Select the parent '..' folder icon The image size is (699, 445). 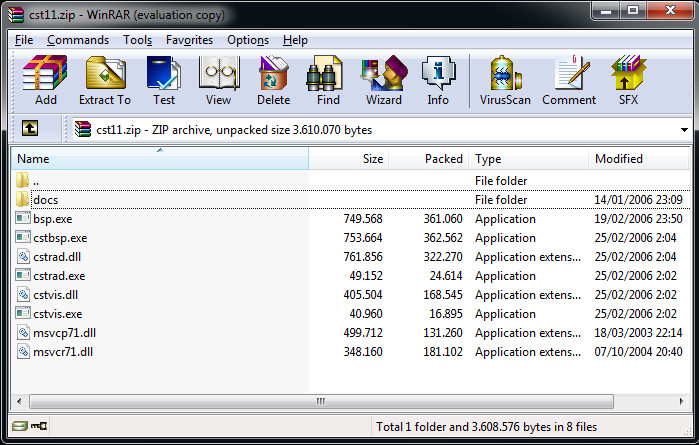coord(22,180)
